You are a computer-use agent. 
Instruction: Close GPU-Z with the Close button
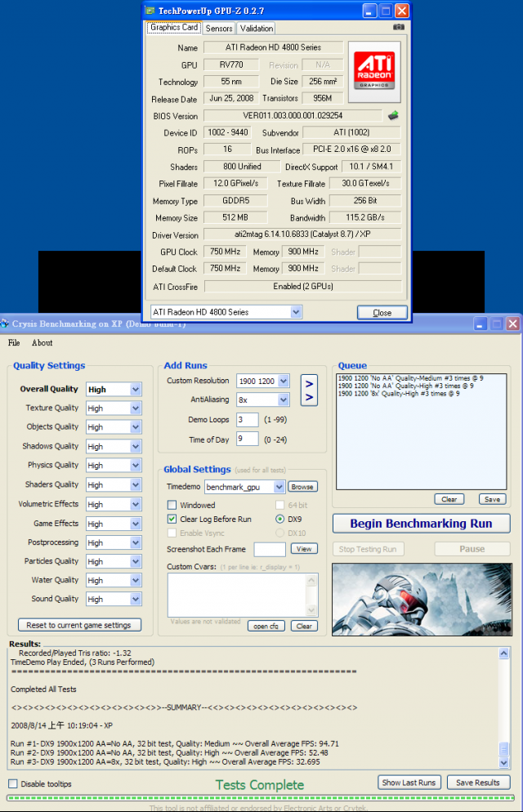point(382,313)
